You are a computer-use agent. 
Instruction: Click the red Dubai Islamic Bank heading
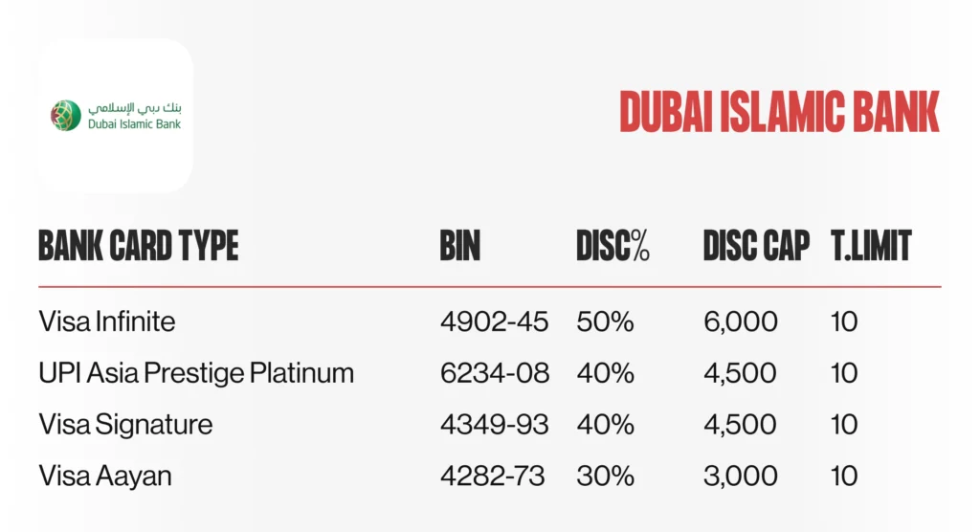click(779, 112)
